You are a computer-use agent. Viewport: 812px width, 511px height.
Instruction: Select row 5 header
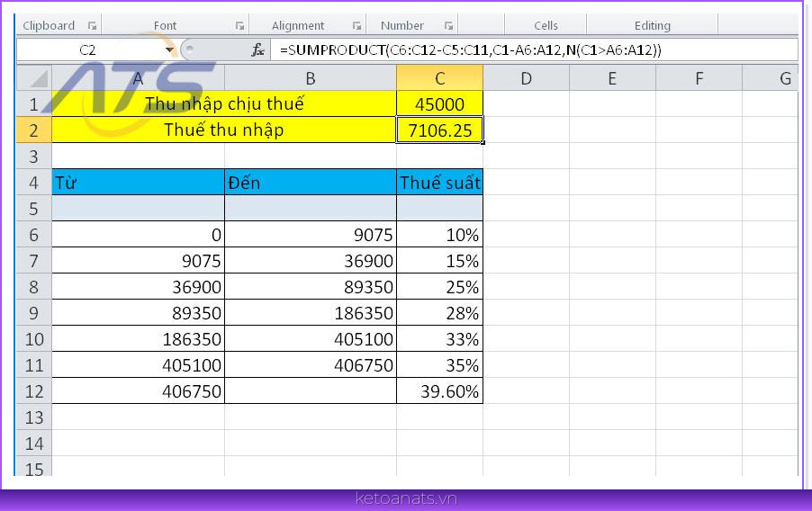tap(34, 208)
